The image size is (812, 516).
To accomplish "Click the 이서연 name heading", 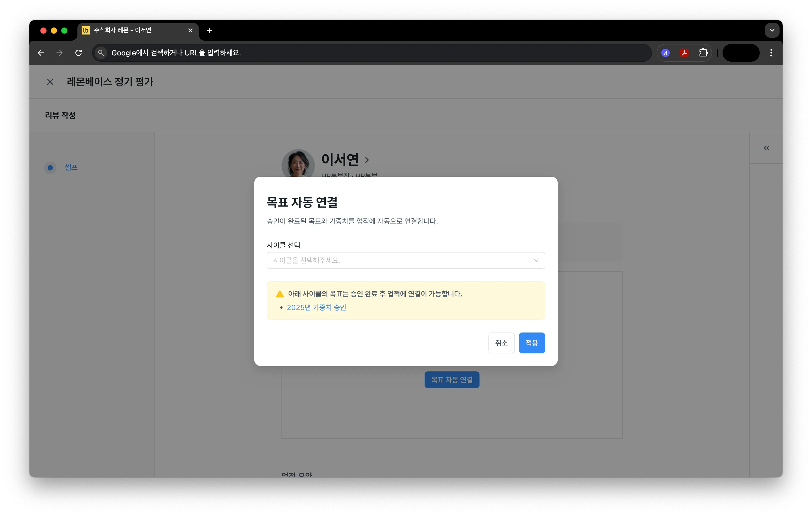I will click(x=340, y=160).
